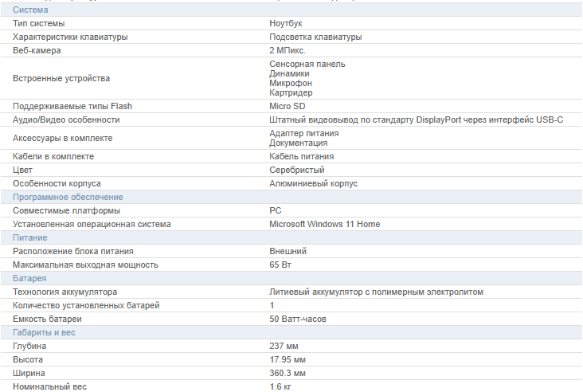583x392 pixels.
Task: Select the "Кабель питания" value
Action: point(301,156)
